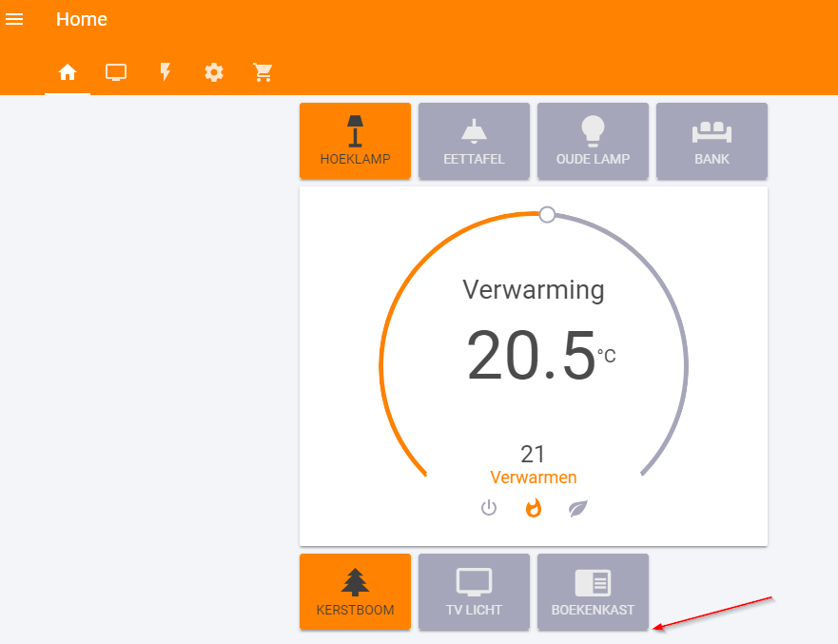Enable the BANK light
Image resolution: width=838 pixels, height=644 pixels.
click(711, 141)
